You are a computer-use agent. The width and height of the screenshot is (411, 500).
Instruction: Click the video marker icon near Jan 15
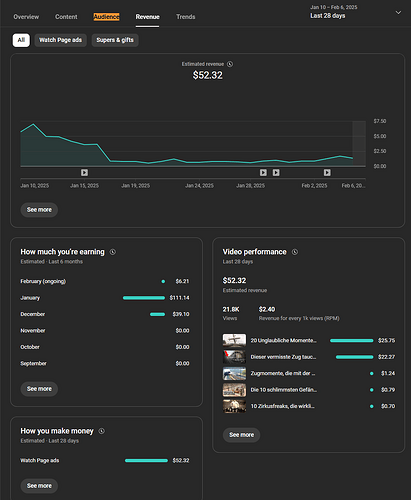pos(84,172)
